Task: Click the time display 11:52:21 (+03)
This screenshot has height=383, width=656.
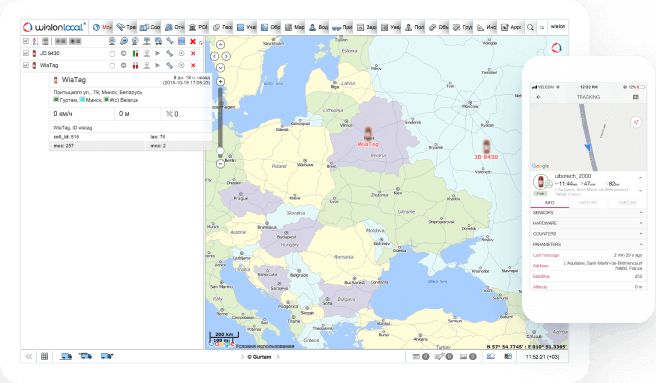Action: (x=542, y=357)
